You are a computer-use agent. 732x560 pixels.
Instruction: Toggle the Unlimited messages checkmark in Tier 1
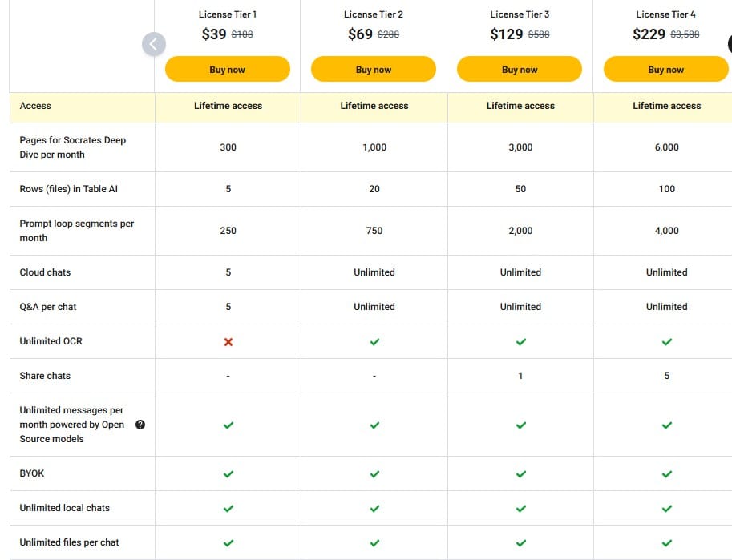(x=228, y=425)
